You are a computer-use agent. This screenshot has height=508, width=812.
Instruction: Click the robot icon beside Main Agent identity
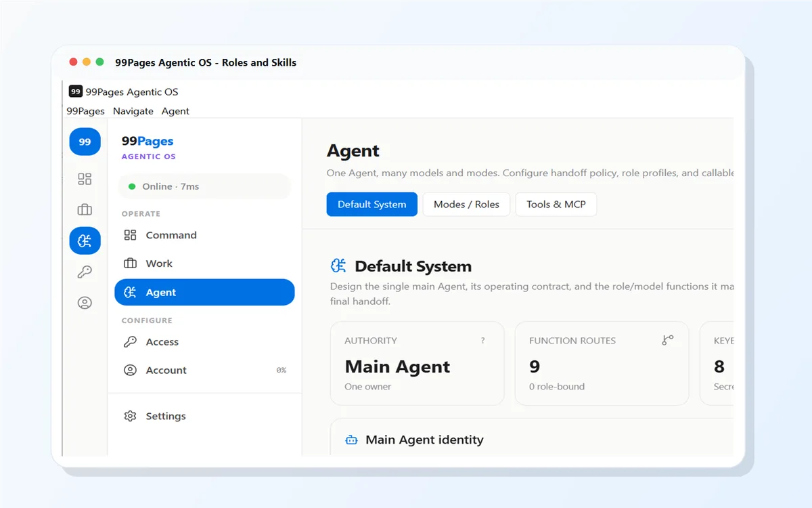click(x=351, y=440)
